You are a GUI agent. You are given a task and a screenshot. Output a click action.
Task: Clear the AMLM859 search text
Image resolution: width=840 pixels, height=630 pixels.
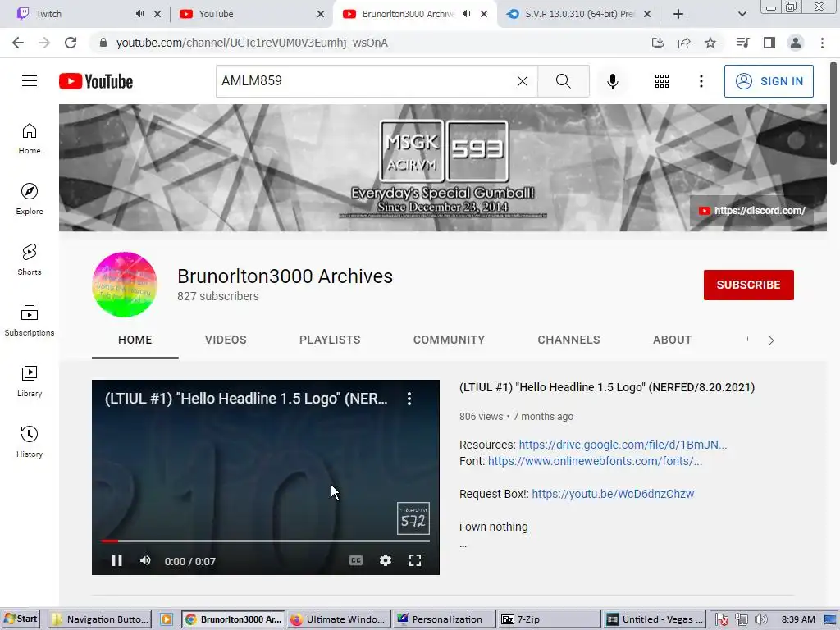523,81
